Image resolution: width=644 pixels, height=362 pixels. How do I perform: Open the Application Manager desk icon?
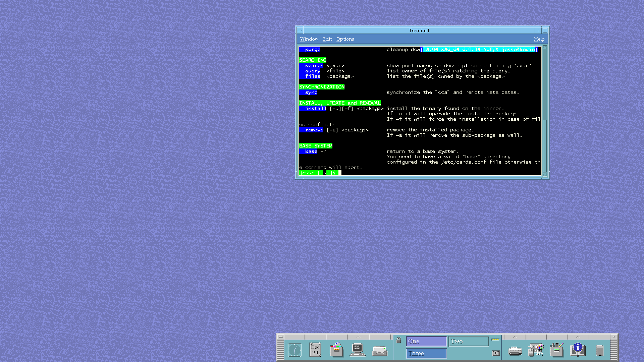(x=556, y=350)
